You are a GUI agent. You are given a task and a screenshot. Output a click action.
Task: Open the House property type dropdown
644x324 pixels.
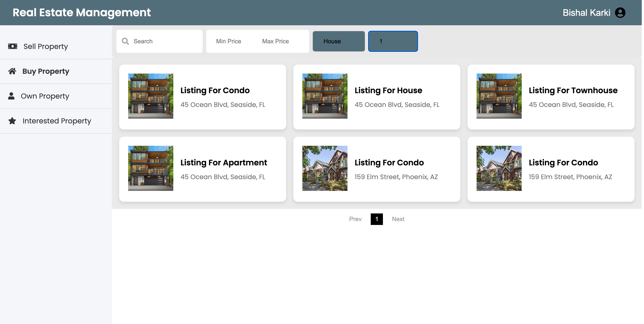coord(338,41)
